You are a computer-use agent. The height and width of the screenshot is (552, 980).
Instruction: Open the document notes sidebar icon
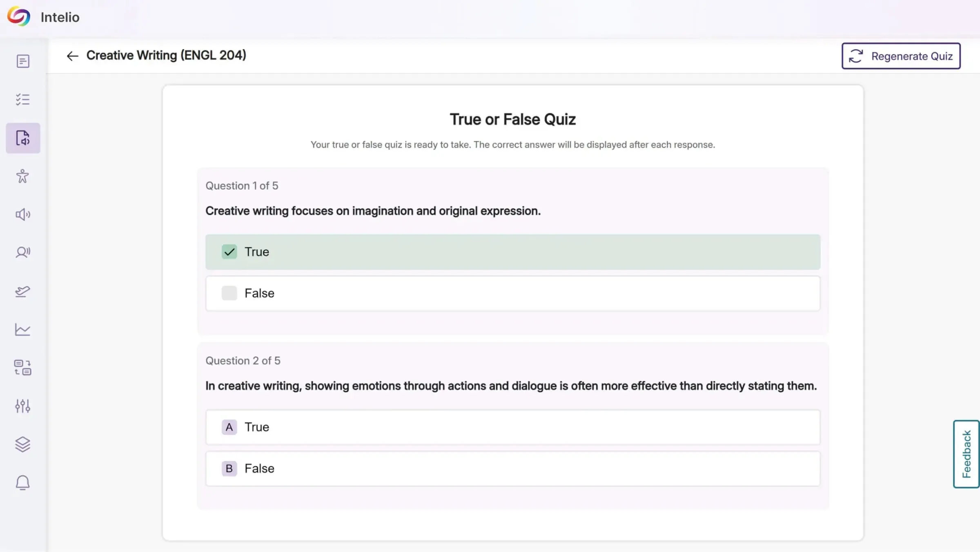[23, 61]
